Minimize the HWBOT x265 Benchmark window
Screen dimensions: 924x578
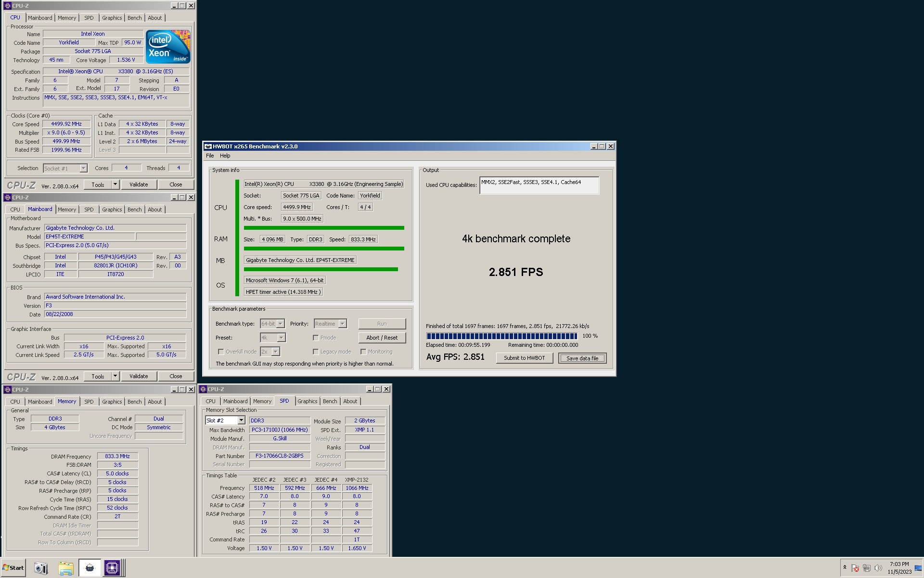click(x=593, y=146)
